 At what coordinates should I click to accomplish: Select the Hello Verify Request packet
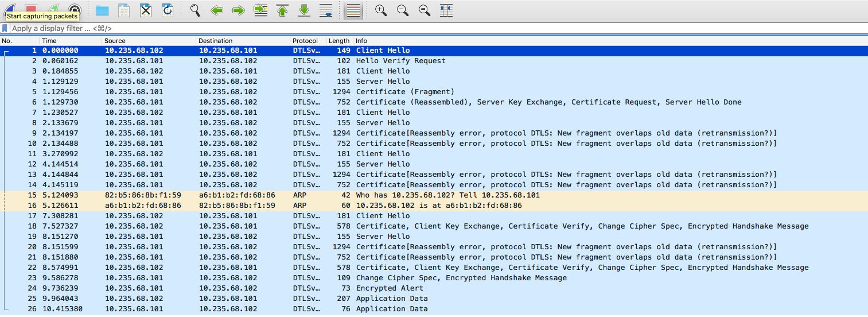coord(434,61)
